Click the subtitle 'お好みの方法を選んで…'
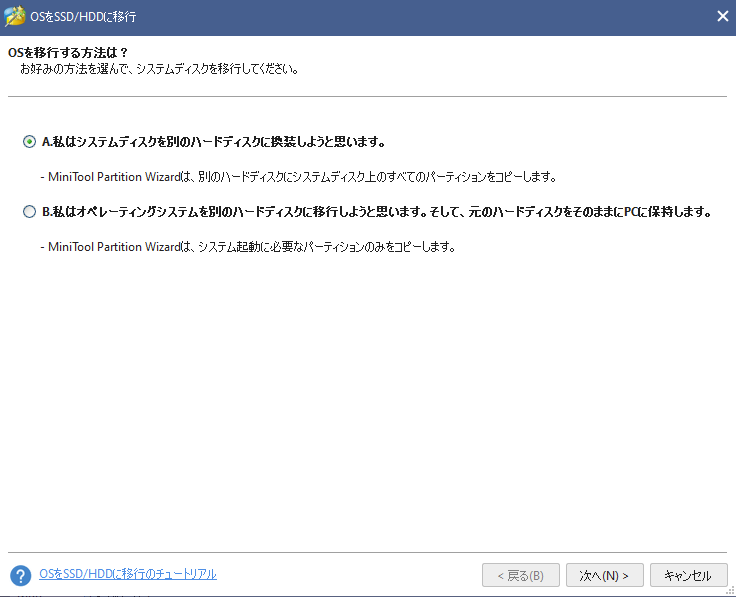Image resolution: width=736 pixels, height=597 pixels. pos(159,69)
